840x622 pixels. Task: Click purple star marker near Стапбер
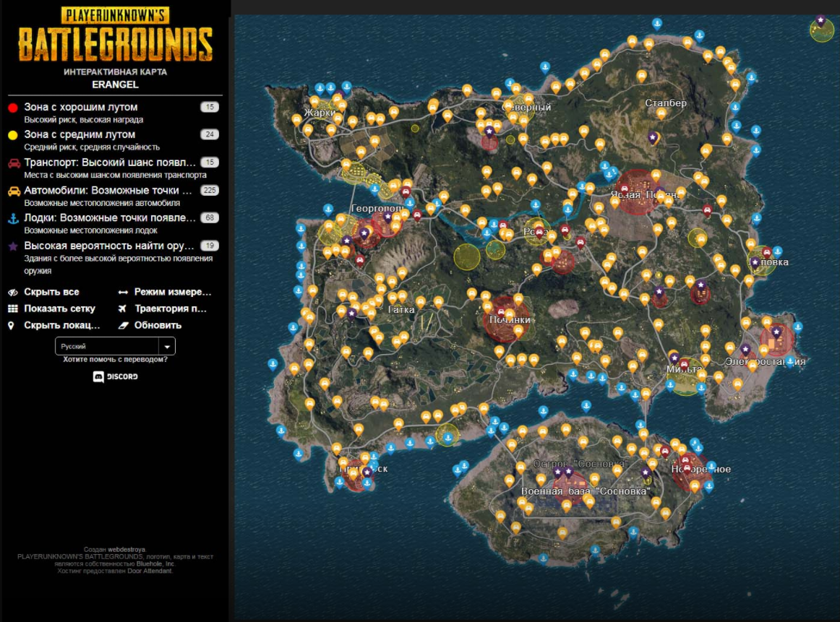pyautogui.click(x=652, y=138)
